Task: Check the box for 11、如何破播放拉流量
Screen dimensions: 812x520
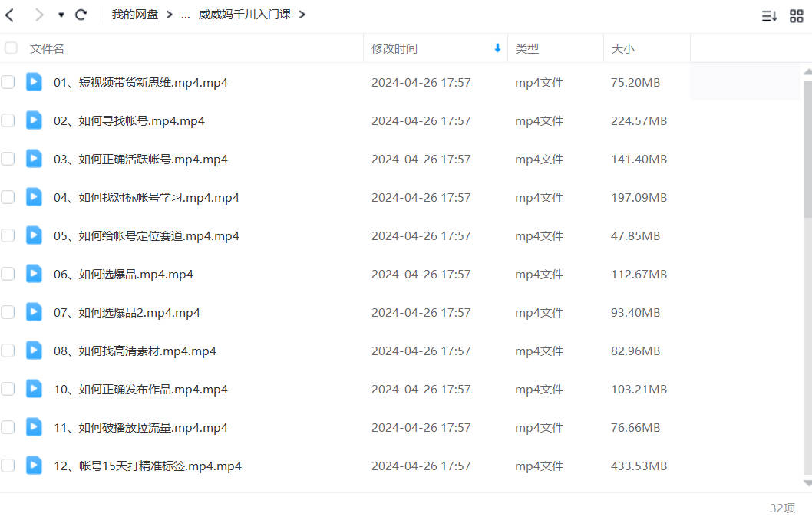Action: point(8,427)
